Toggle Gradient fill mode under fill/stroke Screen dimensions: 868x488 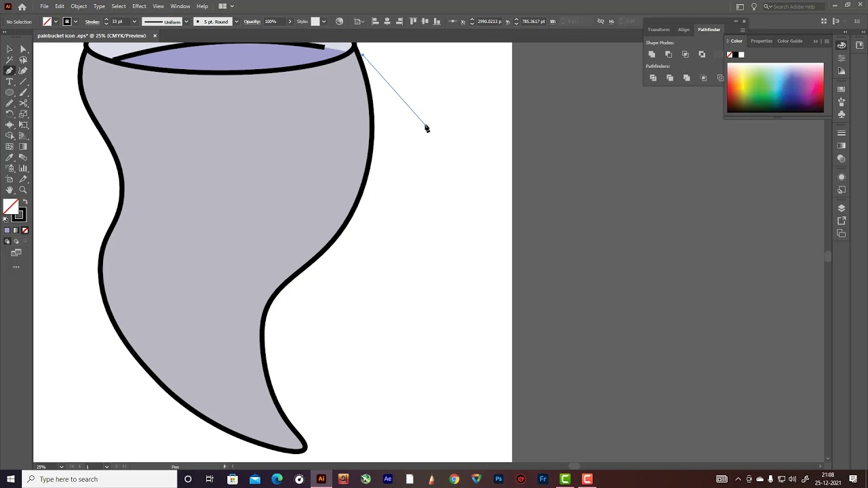[16, 230]
